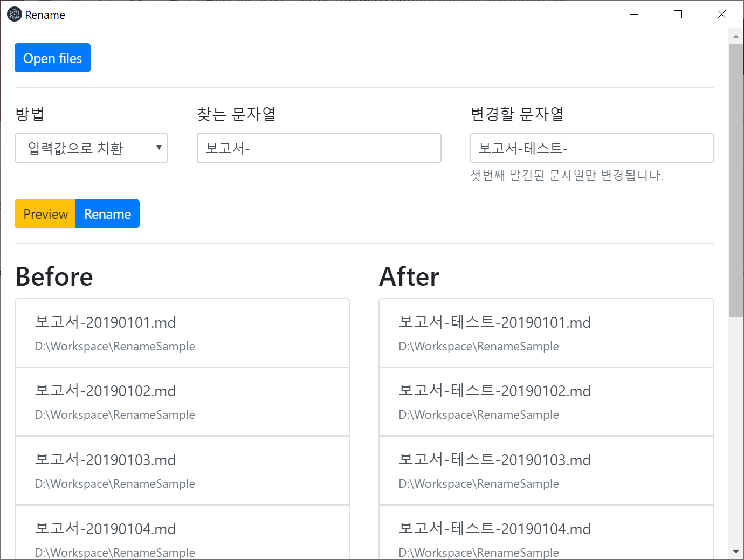Click the Before section heading

pyautogui.click(x=54, y=276)
